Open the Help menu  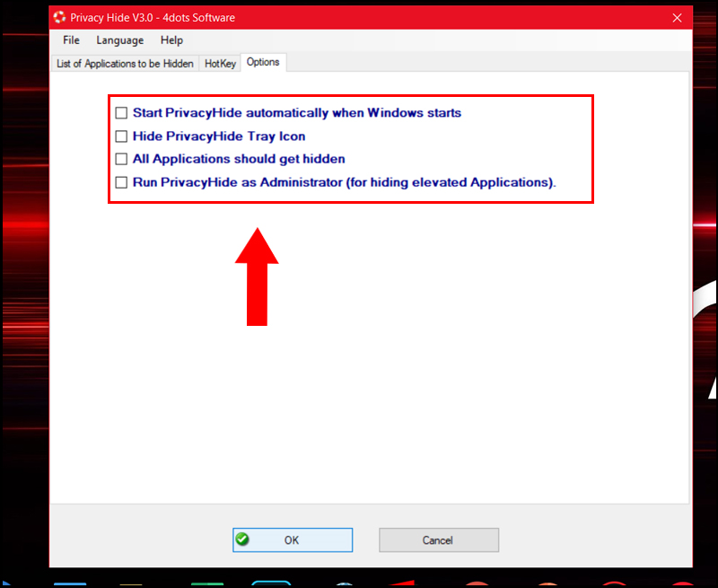(x=171, y=40)
